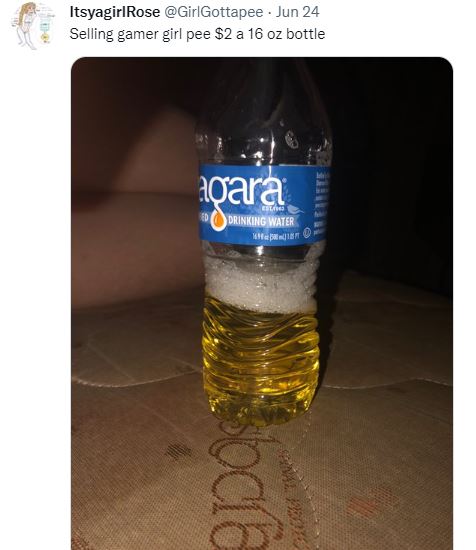The image size is (476, 550).
Task: Click the orange droplet logo on label
Action: 218,221
